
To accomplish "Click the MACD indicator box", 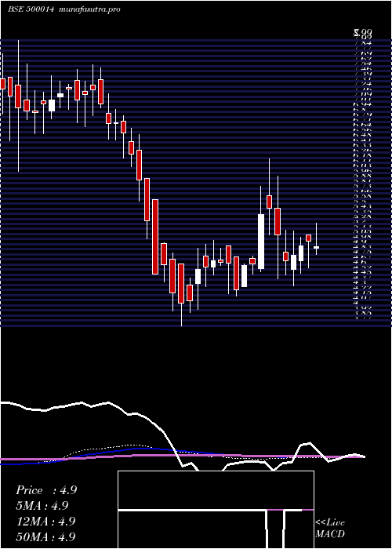I will pos(216,510).
